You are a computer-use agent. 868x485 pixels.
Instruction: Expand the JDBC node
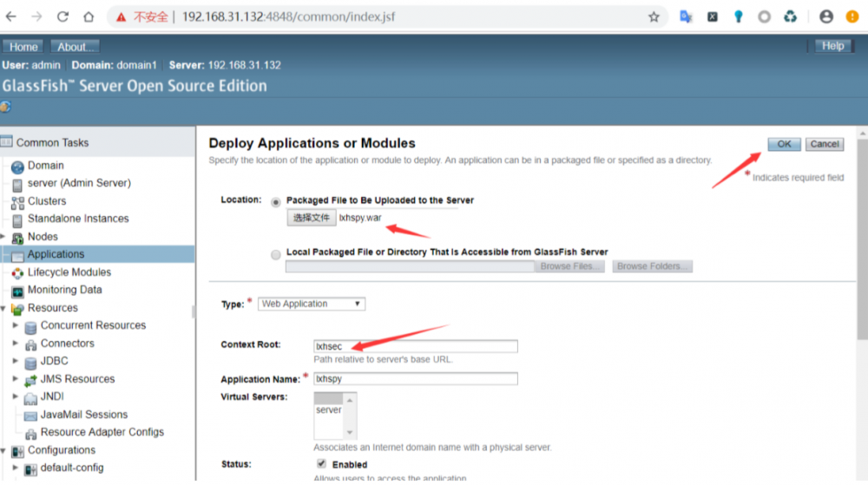click(16, 361)
